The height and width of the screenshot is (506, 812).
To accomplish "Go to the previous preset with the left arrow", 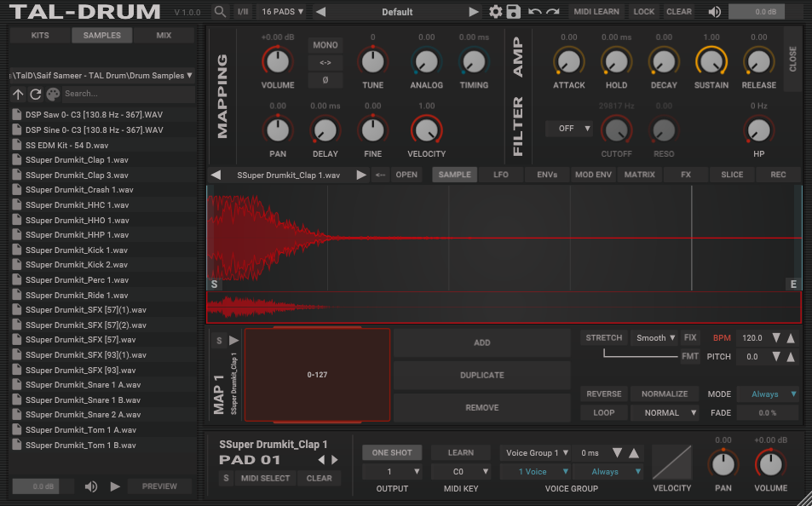I will tap(320, 11).
